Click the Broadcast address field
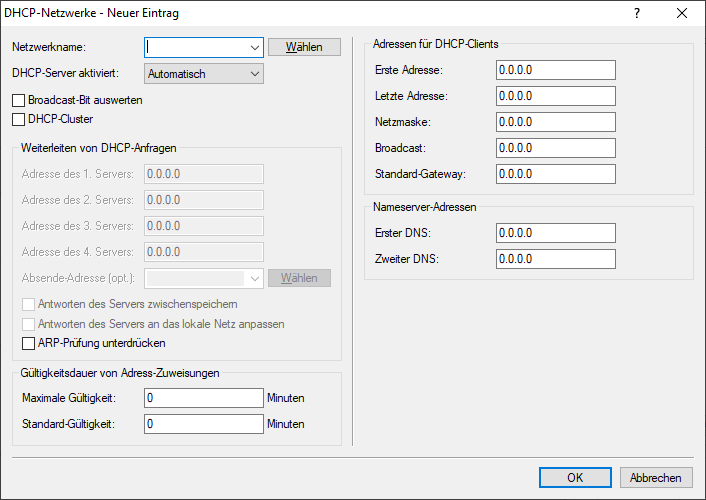This screenshot has width=706, height=500. (x=555, y=148)
